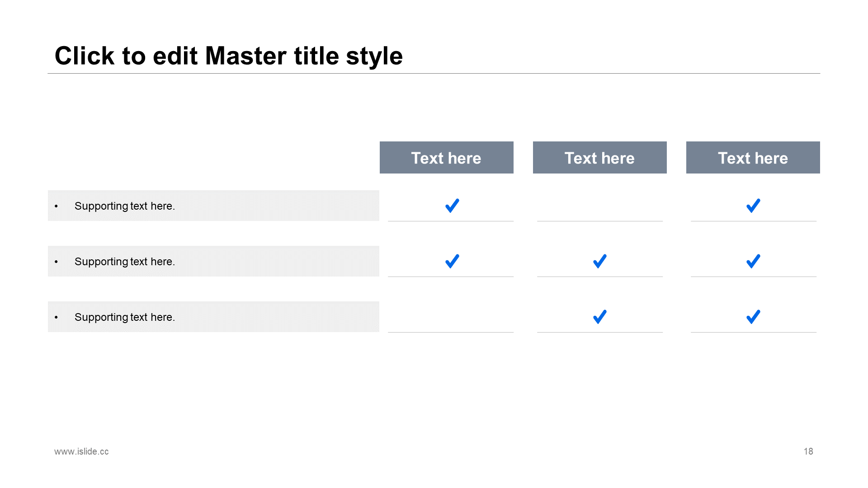Image resolution: width=868 pixels, height=488 pixels.
Task: Select the first 'Text here' header box
Action: tap(446, 158)
